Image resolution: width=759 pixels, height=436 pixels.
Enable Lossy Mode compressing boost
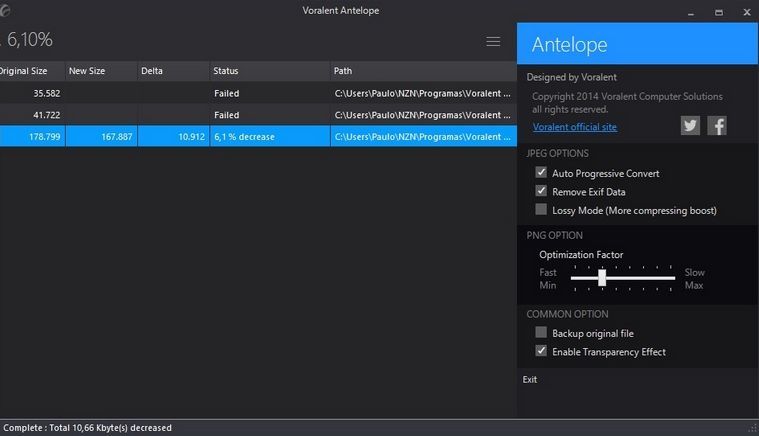(x=541, y=209)
